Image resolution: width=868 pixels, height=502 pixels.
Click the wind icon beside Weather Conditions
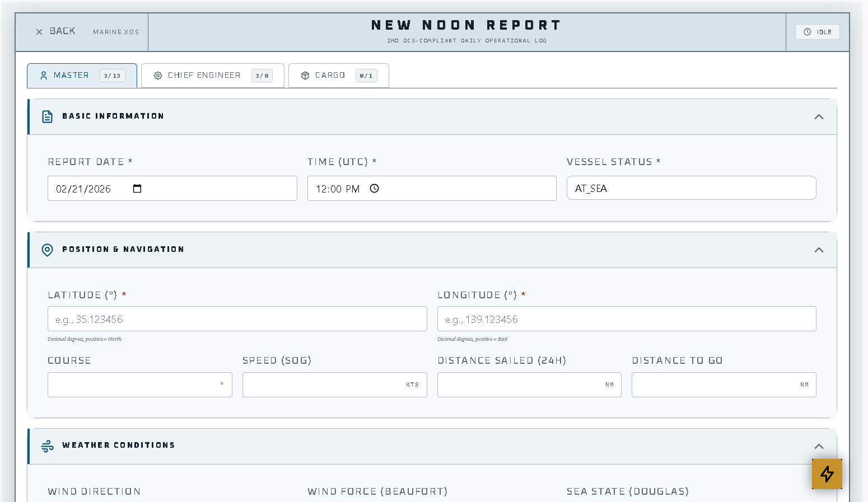(48, 445)
